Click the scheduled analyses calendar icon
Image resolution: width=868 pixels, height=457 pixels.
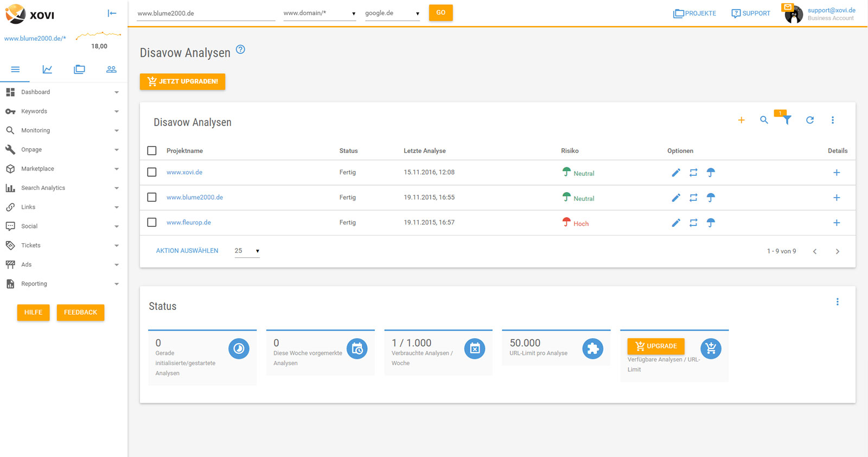tap(357, 348)
